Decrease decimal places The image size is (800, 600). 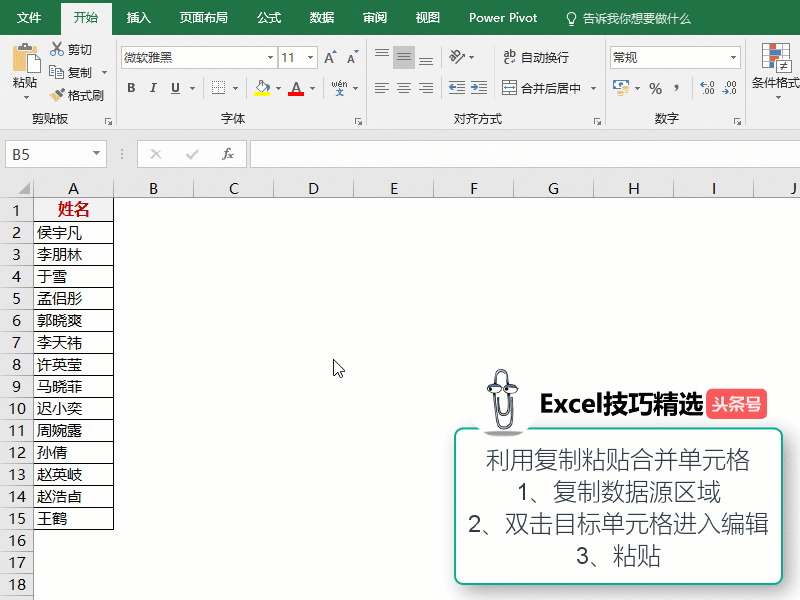pos(730,88)
